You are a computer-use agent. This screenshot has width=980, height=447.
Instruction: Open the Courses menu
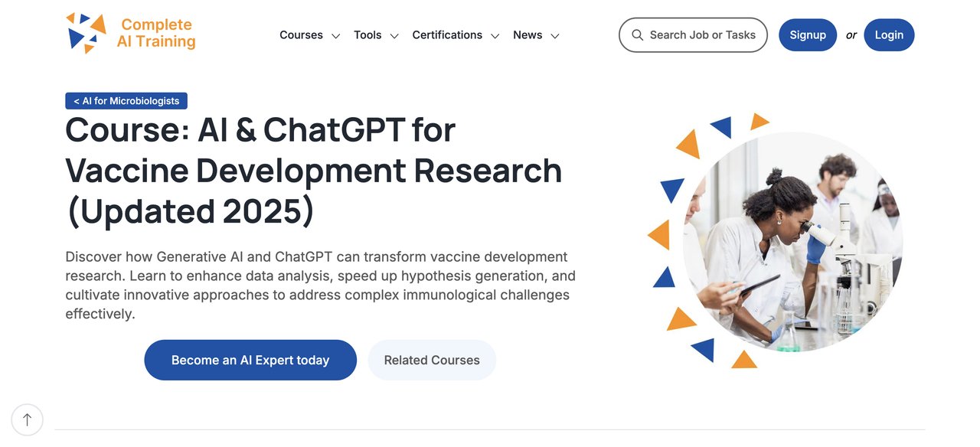[301, 35]
